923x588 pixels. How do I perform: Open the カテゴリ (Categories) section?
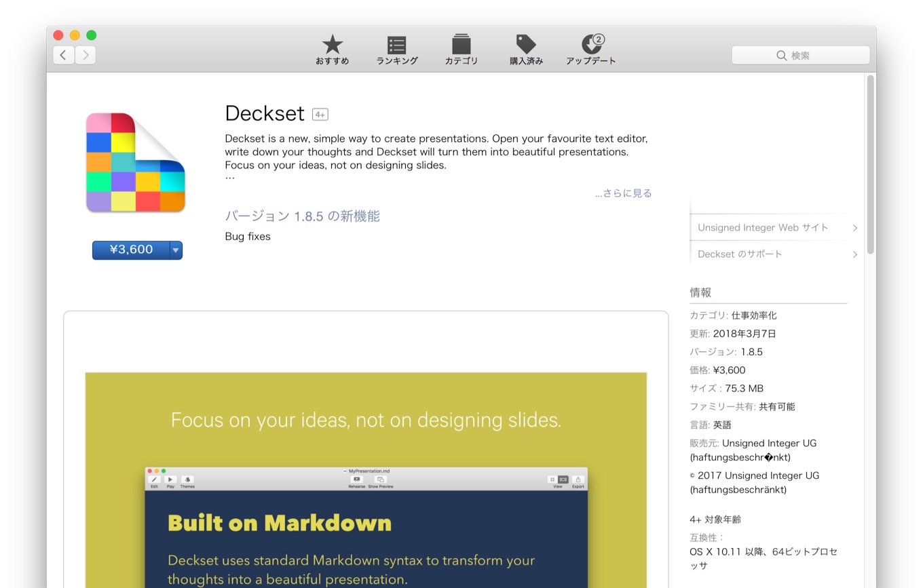tap(461, 49)
